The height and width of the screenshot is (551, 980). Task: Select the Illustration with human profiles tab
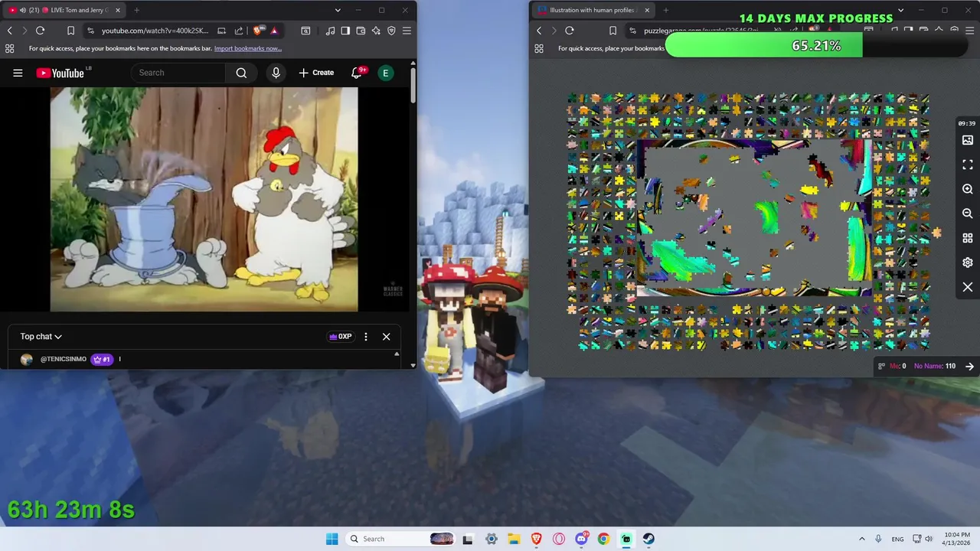point(594,10)
